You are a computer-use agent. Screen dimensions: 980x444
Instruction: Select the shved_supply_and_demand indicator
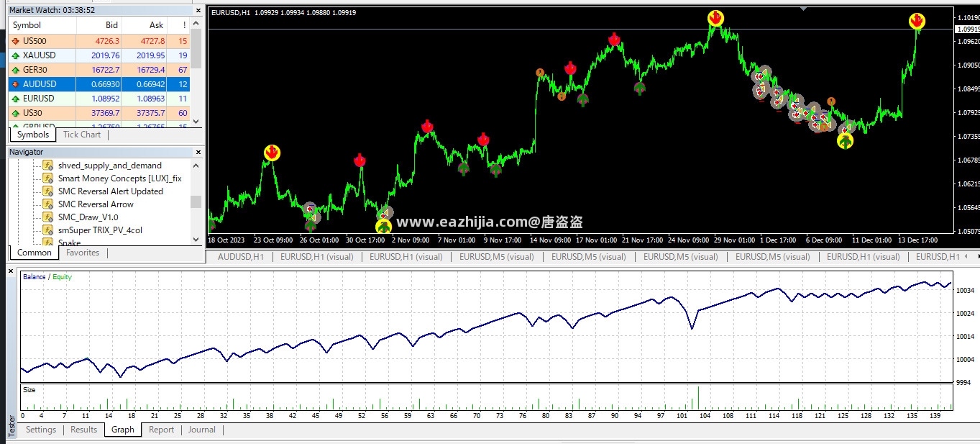point(110,166)
